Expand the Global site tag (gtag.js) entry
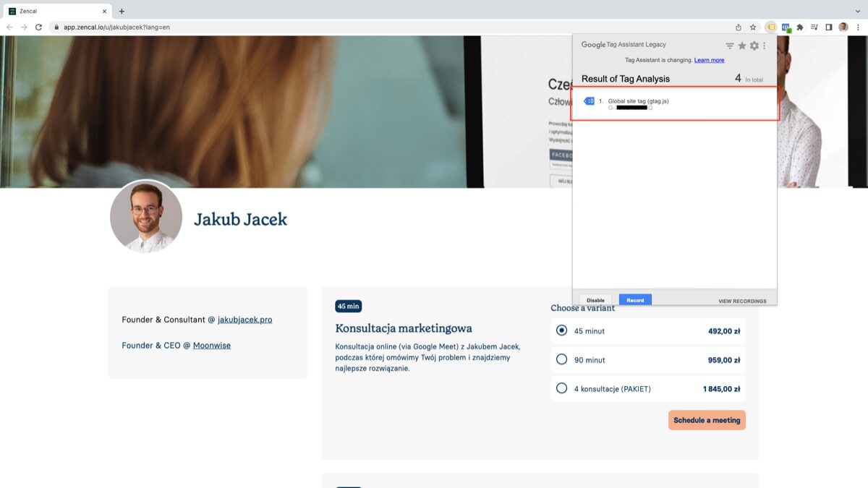This screenshot has width=868, height=488. 638,101
